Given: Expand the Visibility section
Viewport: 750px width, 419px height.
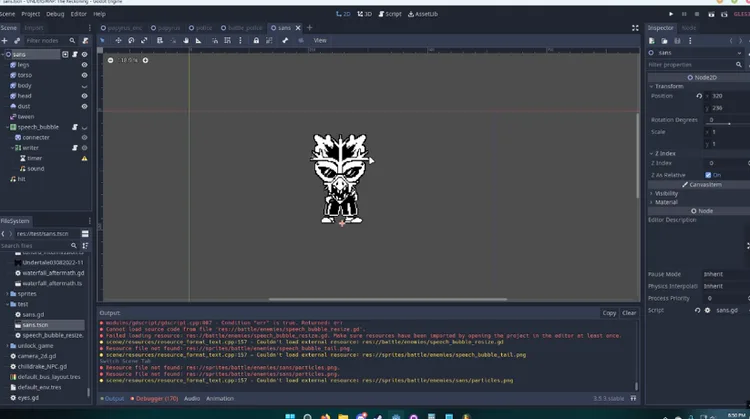Looking at the screenshot, I should [x=651, y=194].
